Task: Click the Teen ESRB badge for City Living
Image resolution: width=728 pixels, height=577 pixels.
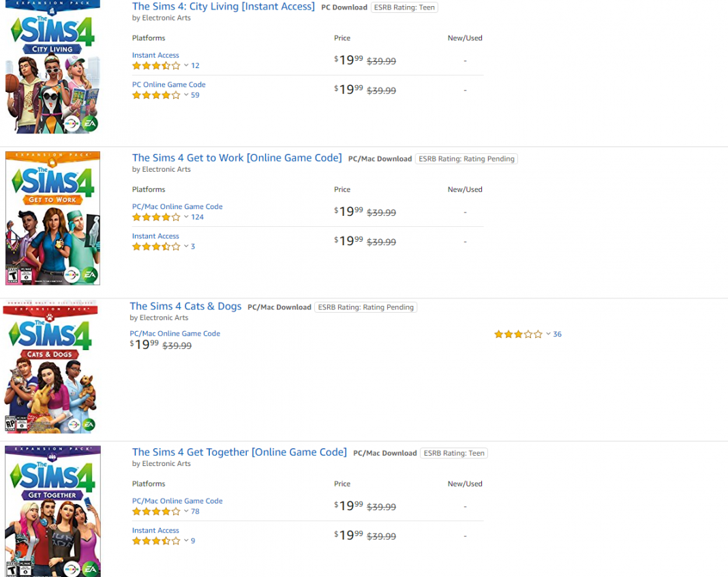Action: click(x=404, y=7)
